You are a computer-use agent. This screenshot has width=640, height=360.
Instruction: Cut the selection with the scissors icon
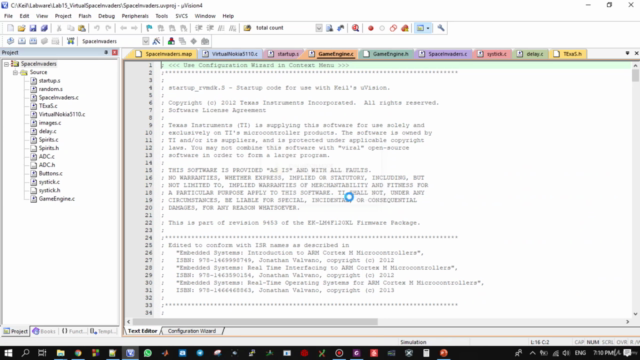coord(59,28)
